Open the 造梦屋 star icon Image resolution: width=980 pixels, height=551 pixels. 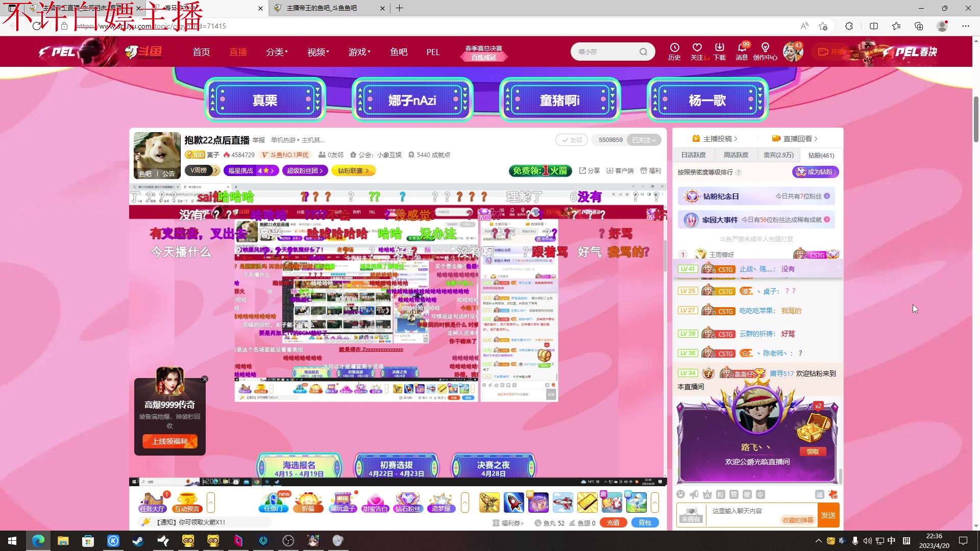click(442, 502)
